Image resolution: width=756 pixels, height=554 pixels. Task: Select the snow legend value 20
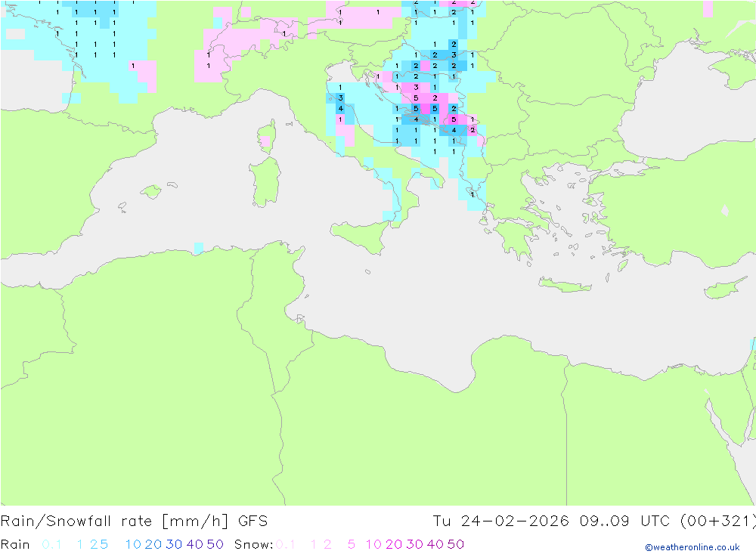tap(394, 544)
